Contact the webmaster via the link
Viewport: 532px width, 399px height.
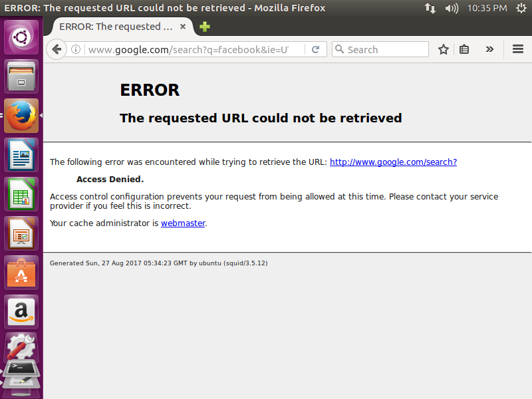pyautogui.click(x=183, y=223)
